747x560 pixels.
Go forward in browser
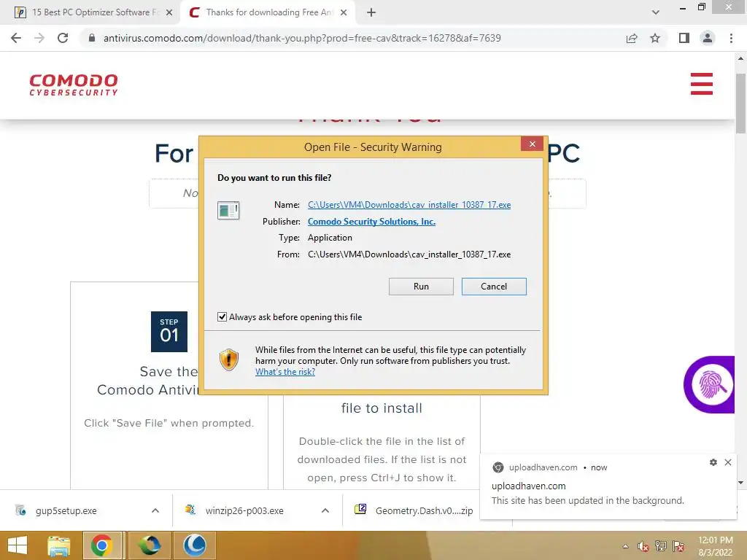39,38
